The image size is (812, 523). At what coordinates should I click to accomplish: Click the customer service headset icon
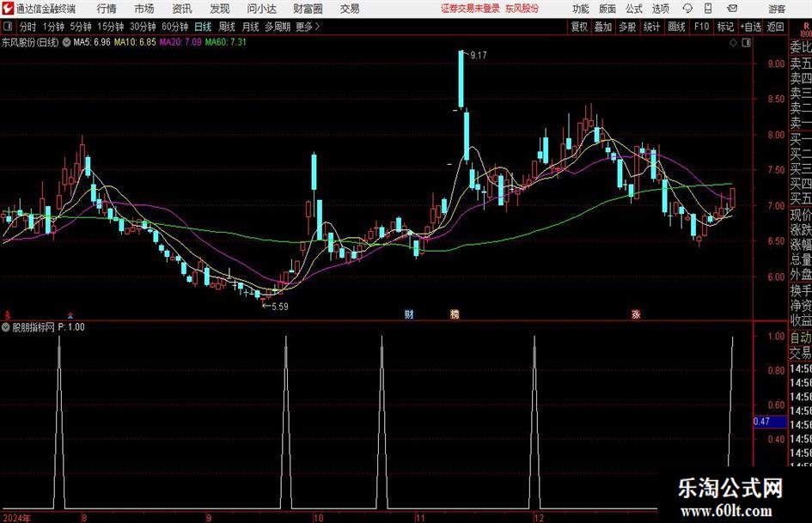pyautogui.click(x=687, y=9)
